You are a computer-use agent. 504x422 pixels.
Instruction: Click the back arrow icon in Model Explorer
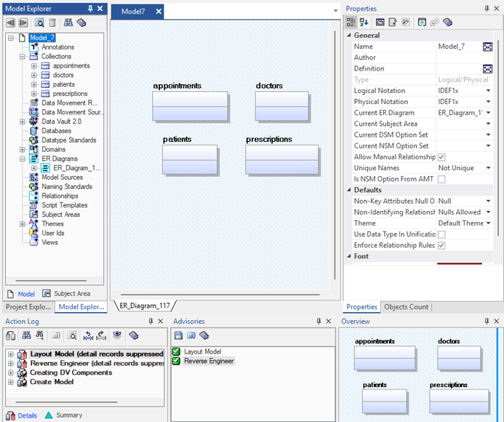pos(11,23)
